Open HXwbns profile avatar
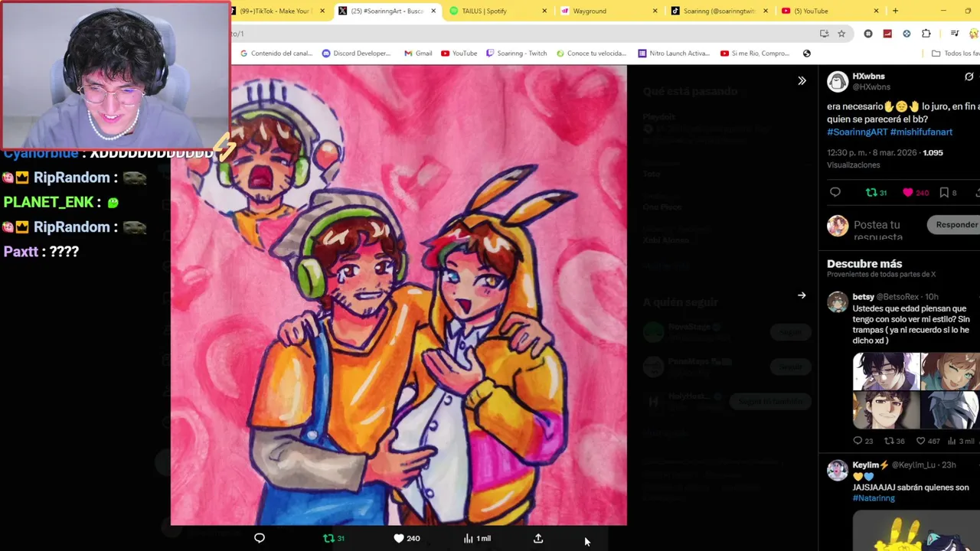The width and height of the screenshot is (980, 551). pyautogui.click(x=838, y=81)
